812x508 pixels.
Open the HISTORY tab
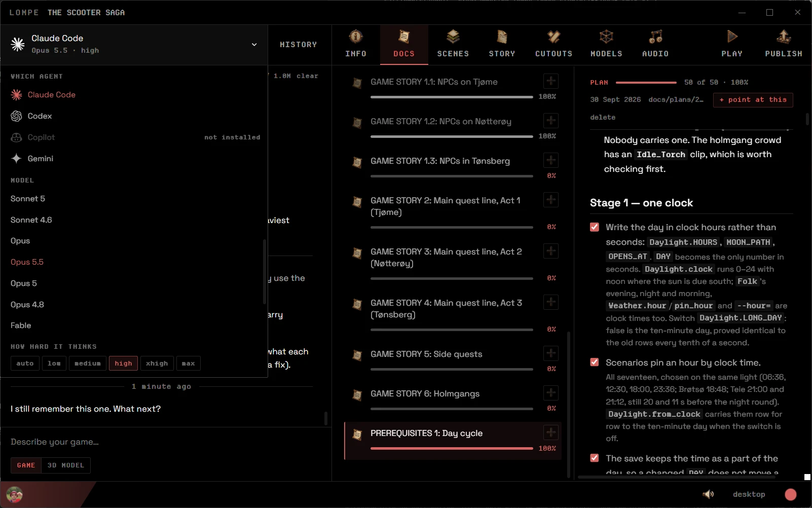tap(299, 45)
